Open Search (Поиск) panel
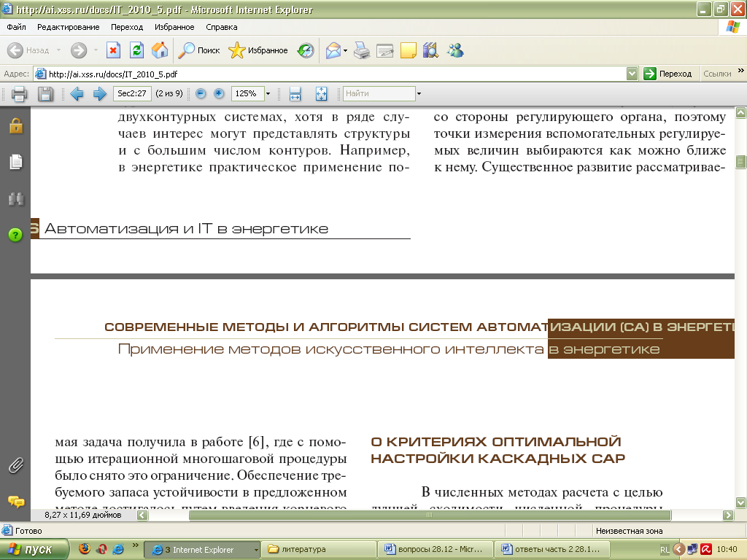The height and width of the screenshot is (560, 747). pos(199,50)
